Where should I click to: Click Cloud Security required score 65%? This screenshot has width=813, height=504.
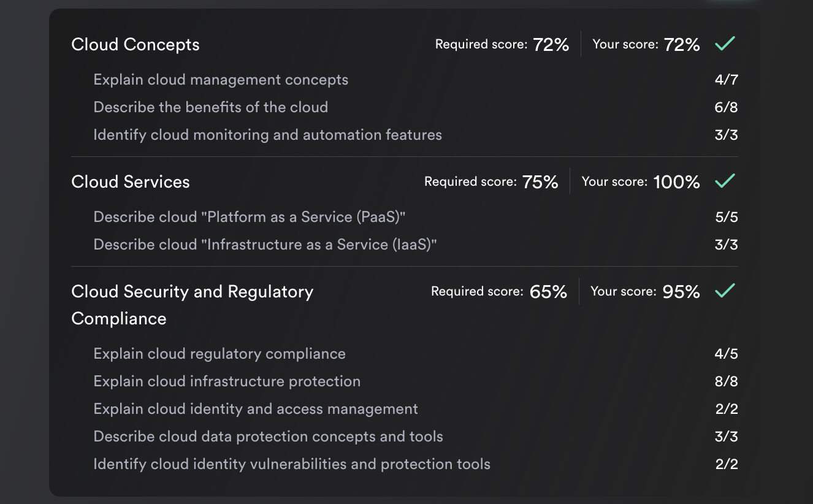(x=499, y=291)
